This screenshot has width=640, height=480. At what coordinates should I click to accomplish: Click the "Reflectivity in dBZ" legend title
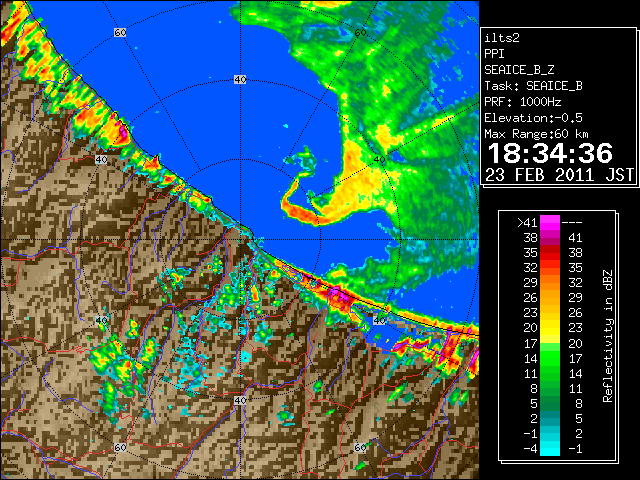click(x=608, y=336)
